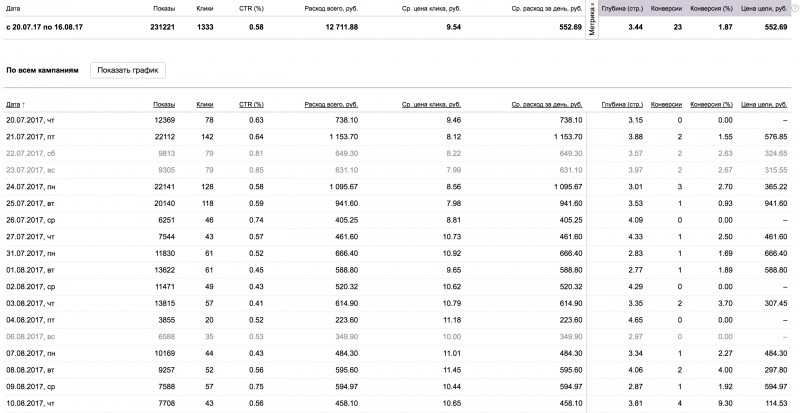Select the 24.07.2017, пн date row
Image resolution: width=800 pixels, height=413 pixels.
(x=29, y=186)
